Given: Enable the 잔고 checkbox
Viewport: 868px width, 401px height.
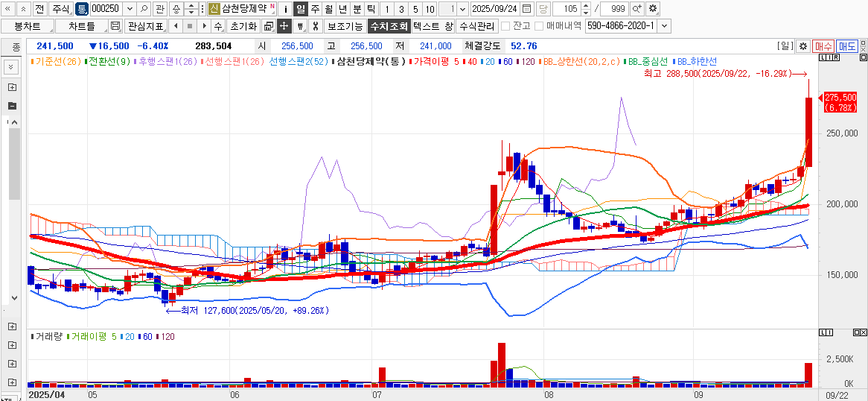Looking at the screenshot, I should [506, 26].
